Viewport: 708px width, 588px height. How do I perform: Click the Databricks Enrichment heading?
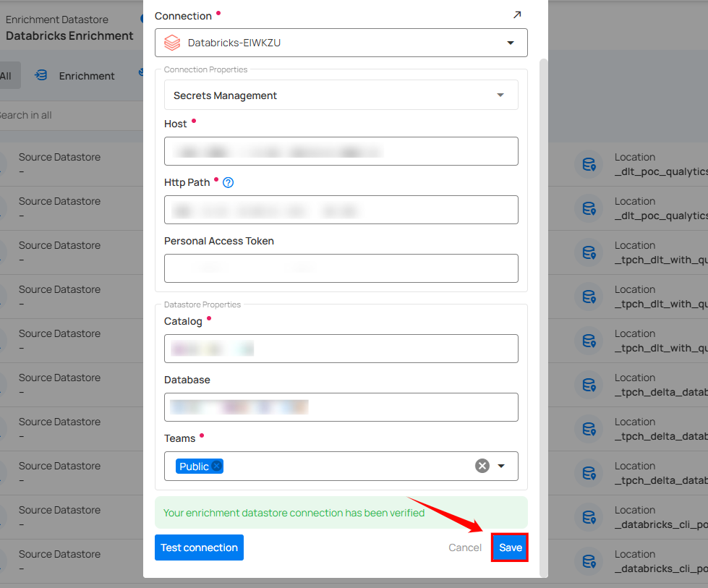coord(69,35)
